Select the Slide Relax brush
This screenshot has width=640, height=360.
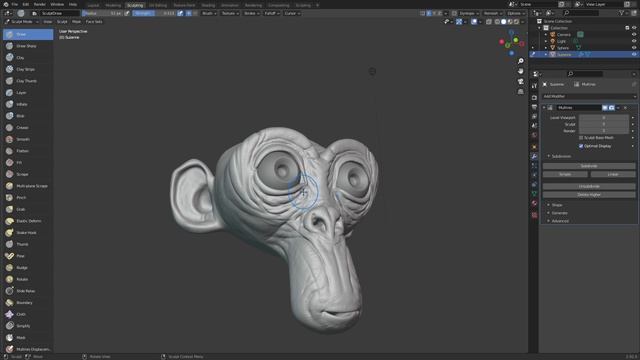point(28,291)
